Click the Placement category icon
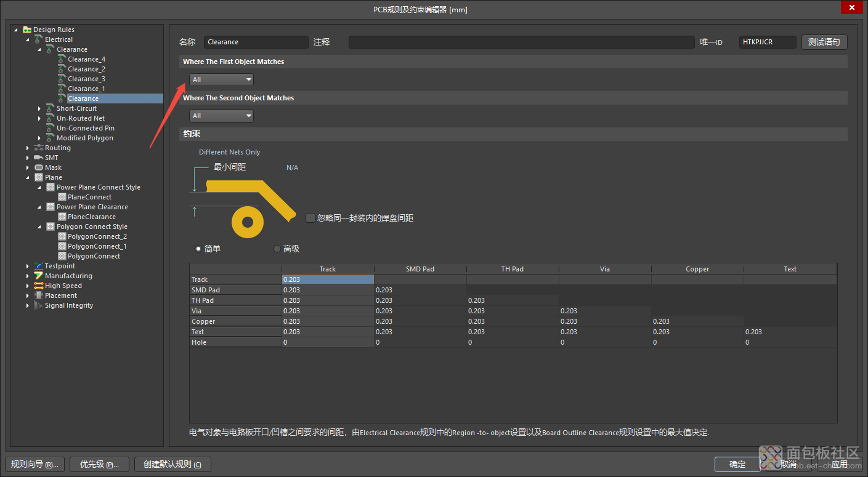The width and height of the screenshot is (868, 477). click(39, 295)
